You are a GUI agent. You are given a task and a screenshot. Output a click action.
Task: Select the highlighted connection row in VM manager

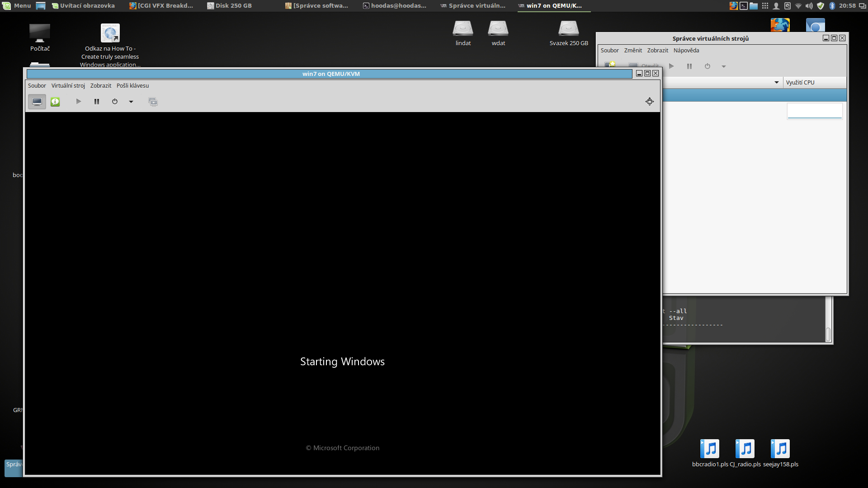click(x=755, y=95)
